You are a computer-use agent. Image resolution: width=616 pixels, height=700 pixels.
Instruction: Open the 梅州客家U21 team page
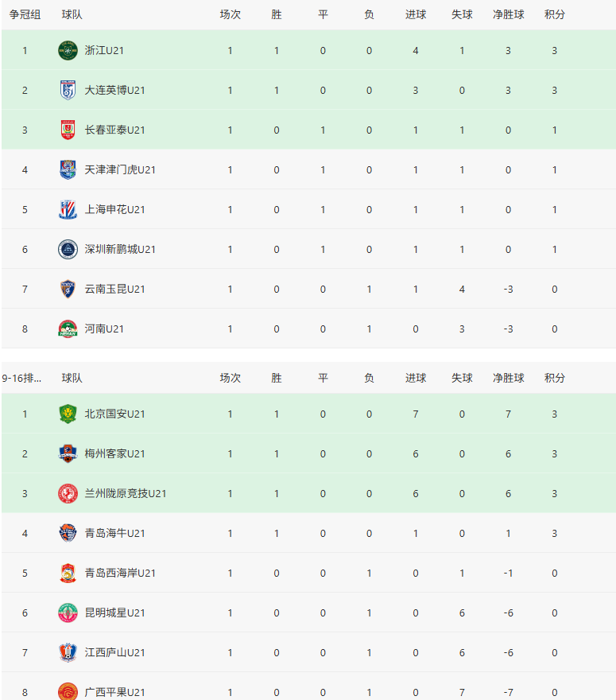click(x=115, y=453)
